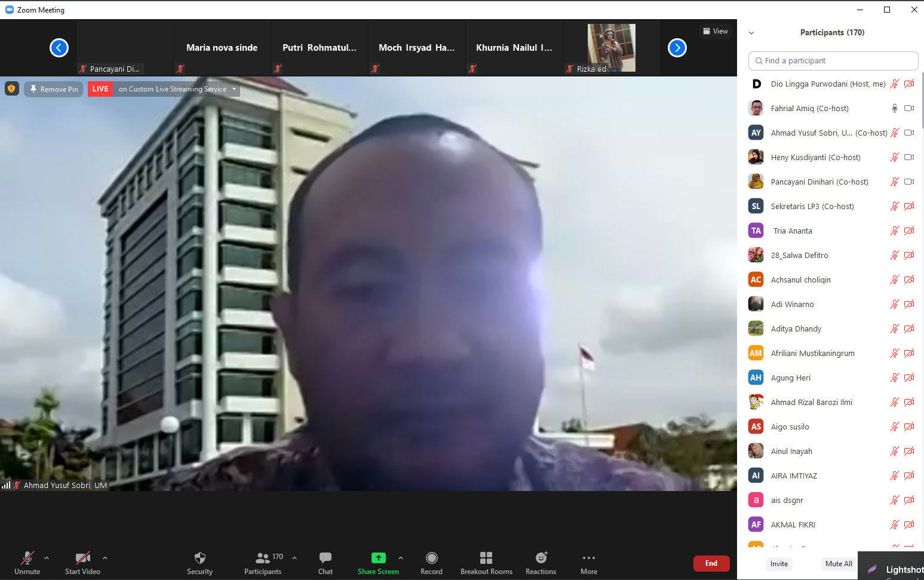Click camera-off icon for Achsanul choliqin

(909, 280)
